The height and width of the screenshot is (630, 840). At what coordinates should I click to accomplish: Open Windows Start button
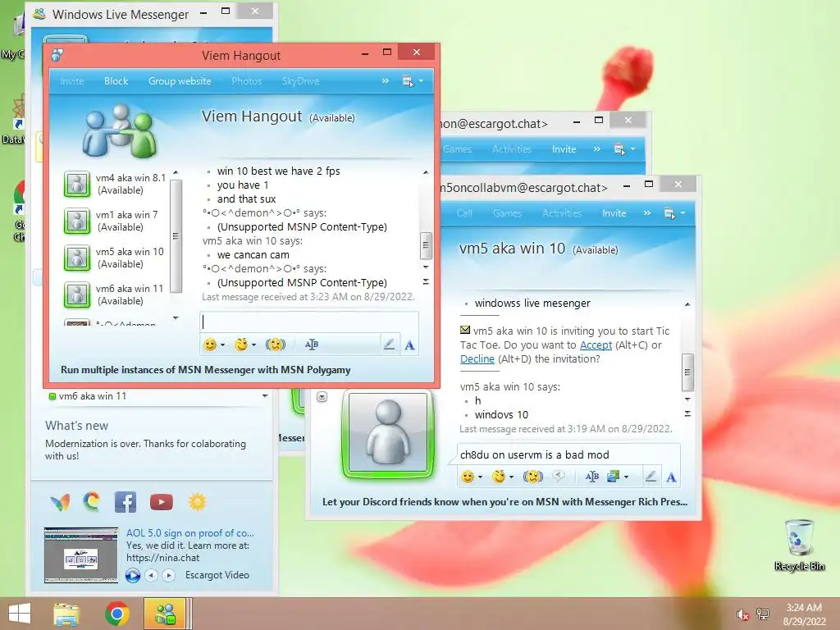tap(20, 614)
